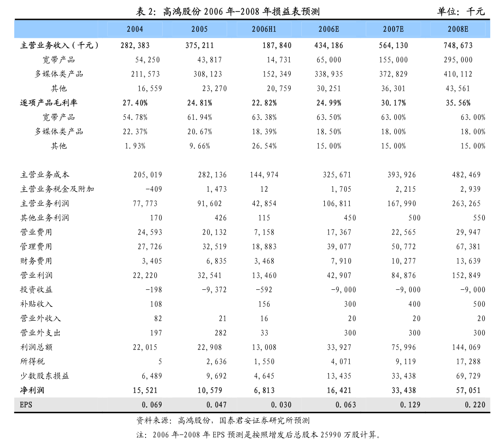Click the 2004 column header
The width and height of the screenshot is (504, 446).
[135, 29]
